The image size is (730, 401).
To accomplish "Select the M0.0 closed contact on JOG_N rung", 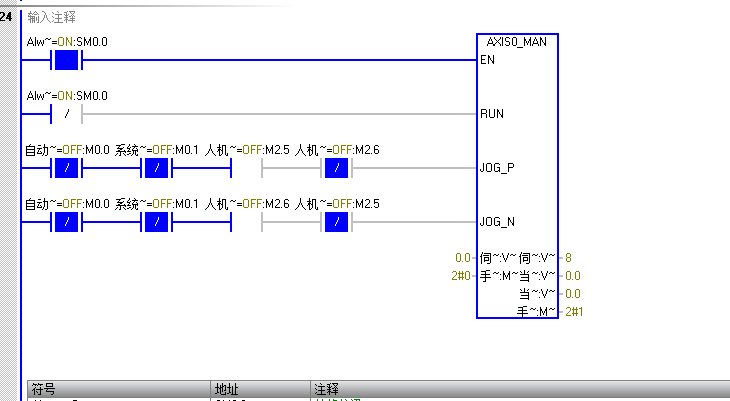I will [66, 222].
